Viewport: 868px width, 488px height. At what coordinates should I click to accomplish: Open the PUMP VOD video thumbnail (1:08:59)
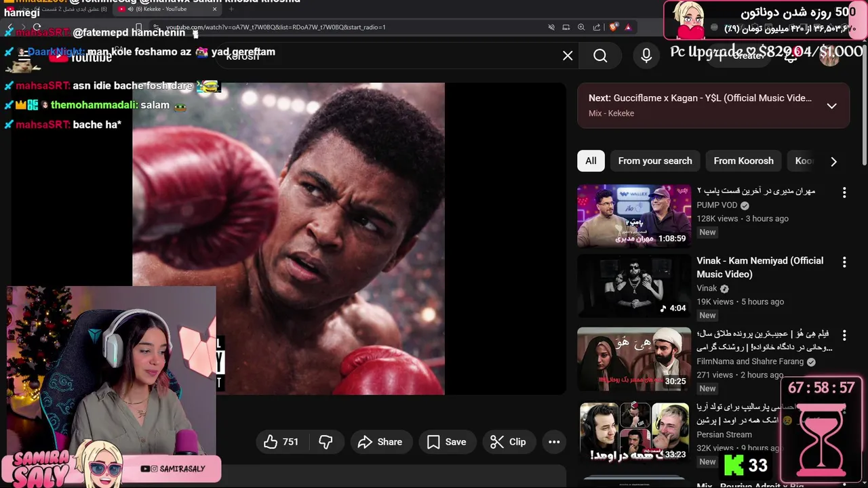(634, 216)
